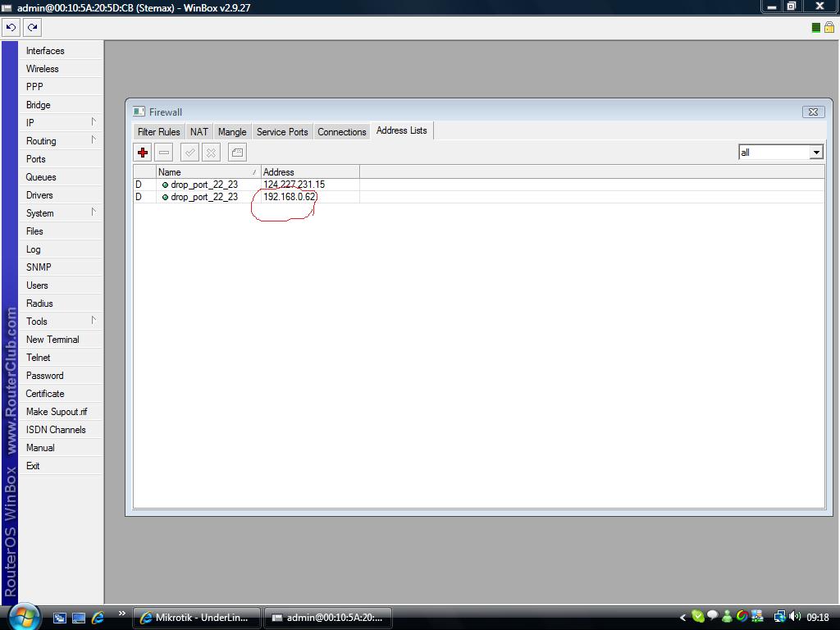Expand the Tools submenu
The image size is (840, 630).
[94, 321]
